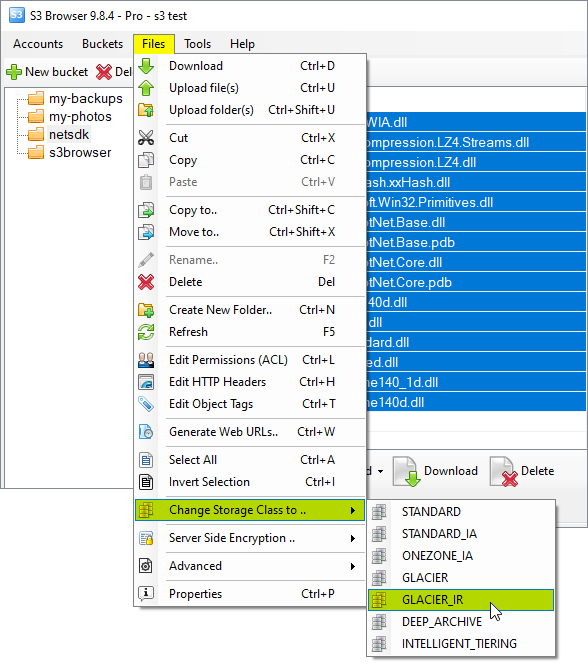Click the Create New Folder icon
The image size is (588, 666).
pos(146,310)
